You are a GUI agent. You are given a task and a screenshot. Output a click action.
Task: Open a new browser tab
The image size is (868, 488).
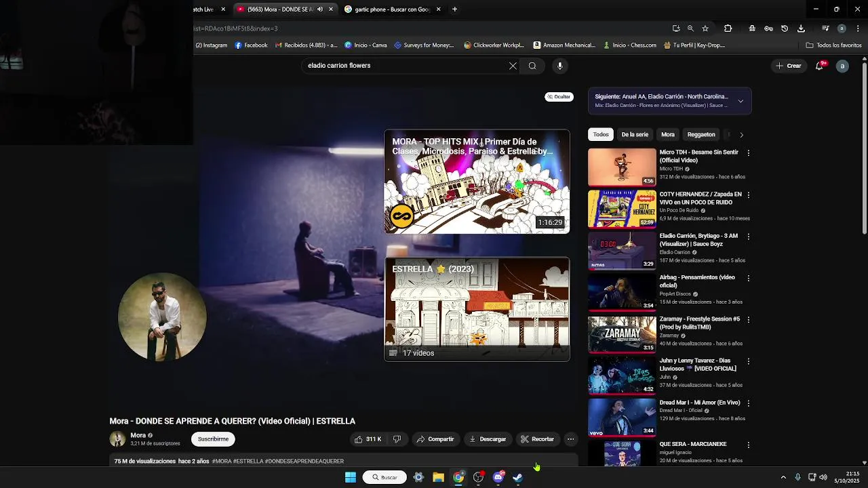pos(454,9)
